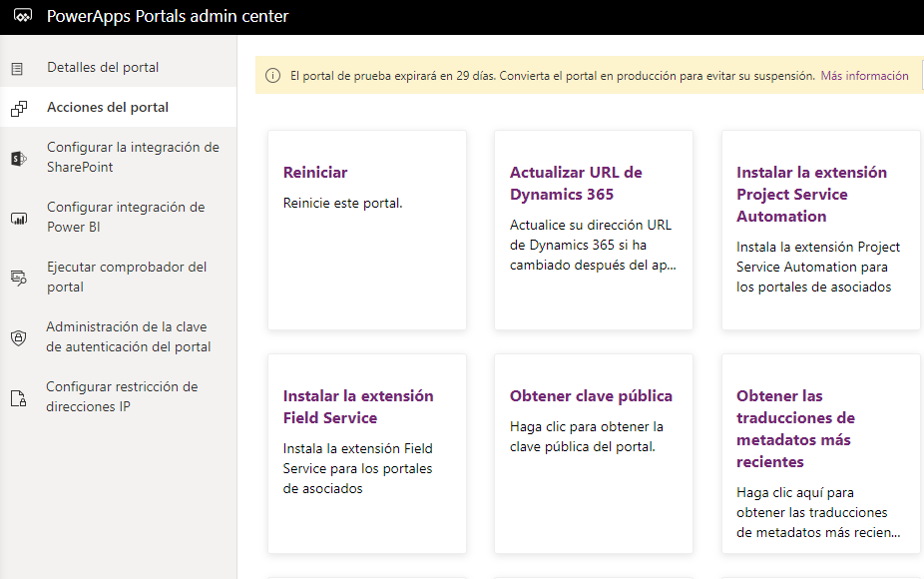The image size is (924, 579).
Task: Click the authentication key shield icon
Action: click(18, 337)
